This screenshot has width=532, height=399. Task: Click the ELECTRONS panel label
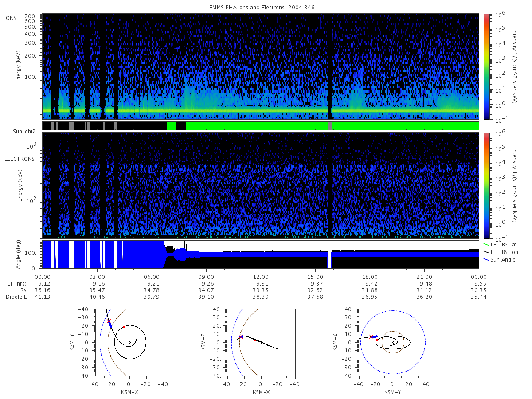point(20,159)
